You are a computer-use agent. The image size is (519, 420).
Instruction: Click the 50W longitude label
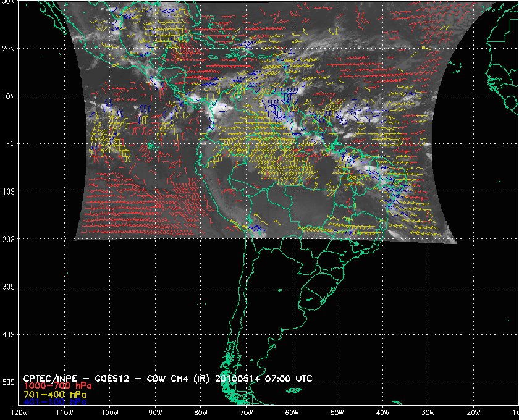[337, 413]
